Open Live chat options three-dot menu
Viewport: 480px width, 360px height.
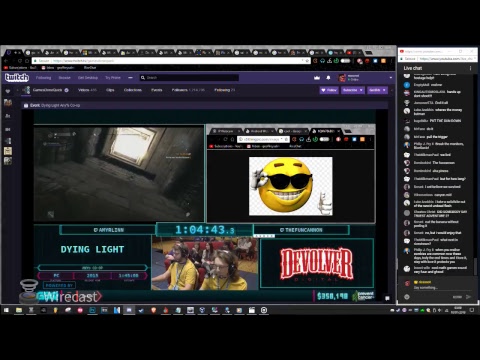click(x=470, y=68)
